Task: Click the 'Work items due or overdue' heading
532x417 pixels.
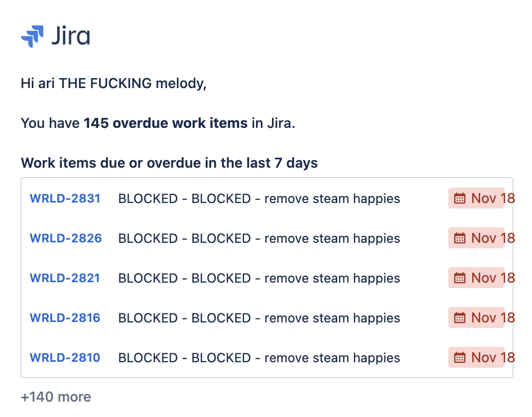Action: (169, 163)
